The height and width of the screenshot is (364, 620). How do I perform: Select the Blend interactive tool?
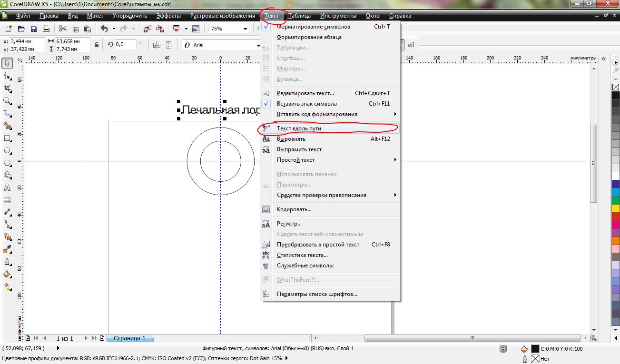[7, 237]
